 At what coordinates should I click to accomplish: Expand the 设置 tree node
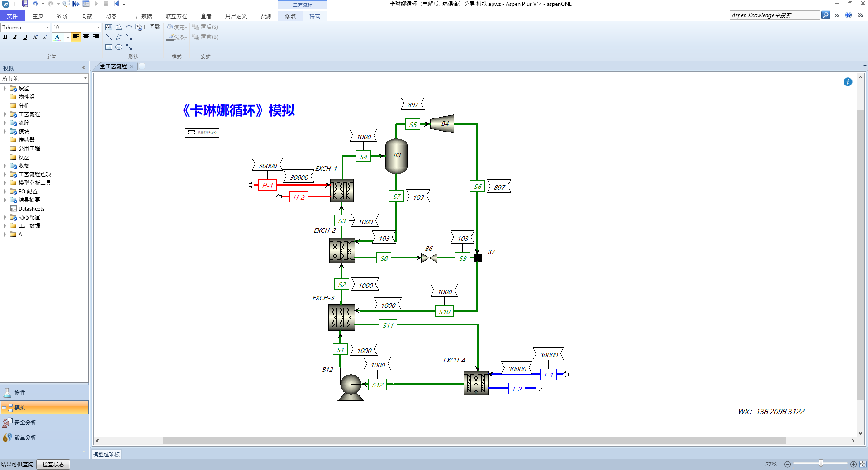(x=5, y=89)
